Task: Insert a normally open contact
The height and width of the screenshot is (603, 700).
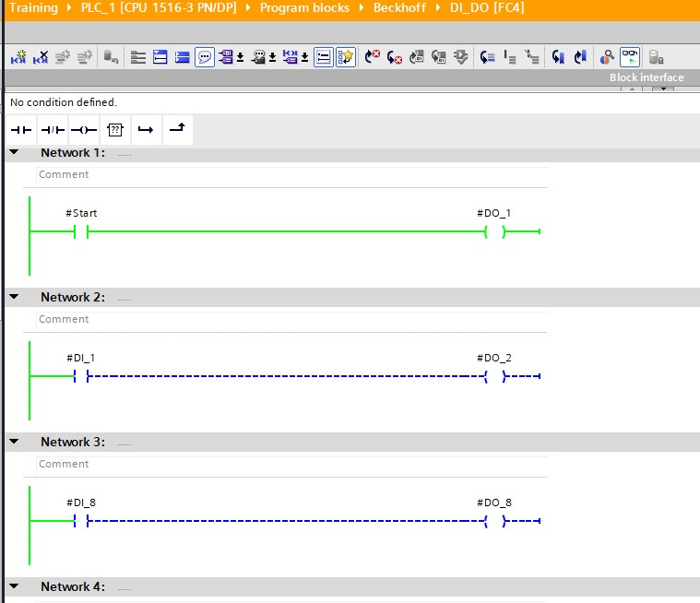Action: tap(21, 130)
